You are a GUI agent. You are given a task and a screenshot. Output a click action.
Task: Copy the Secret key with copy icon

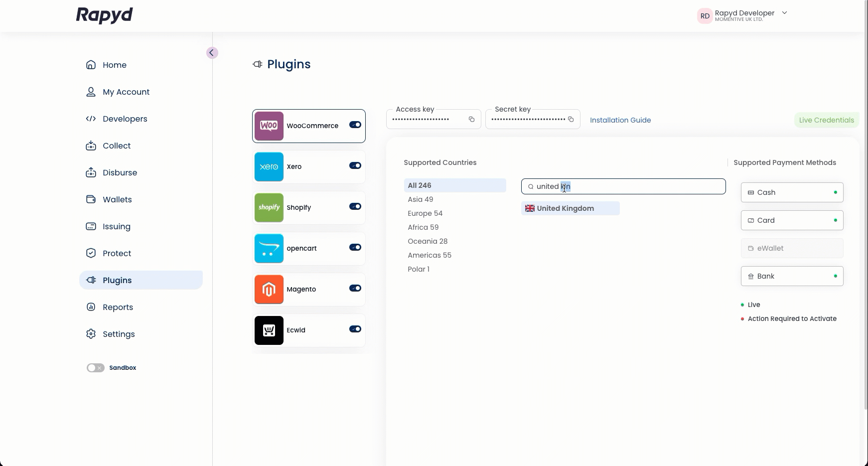(x=571, y=119)
